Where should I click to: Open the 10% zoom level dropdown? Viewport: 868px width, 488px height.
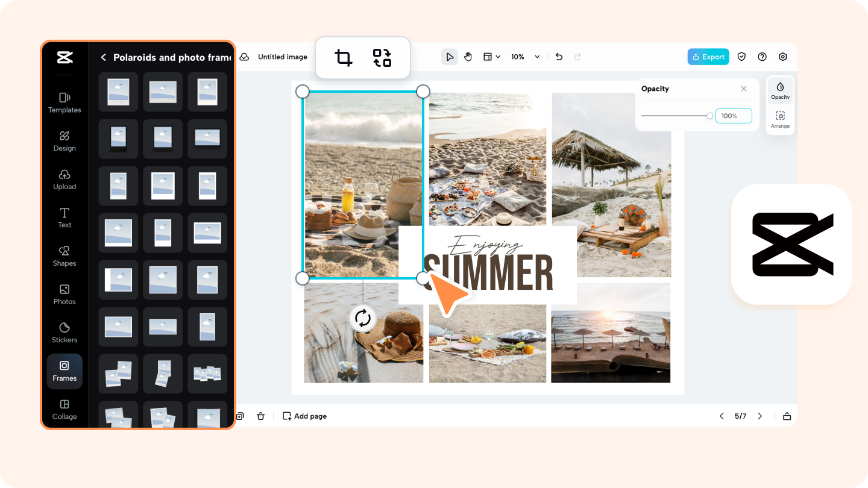[x=526, y=57]
